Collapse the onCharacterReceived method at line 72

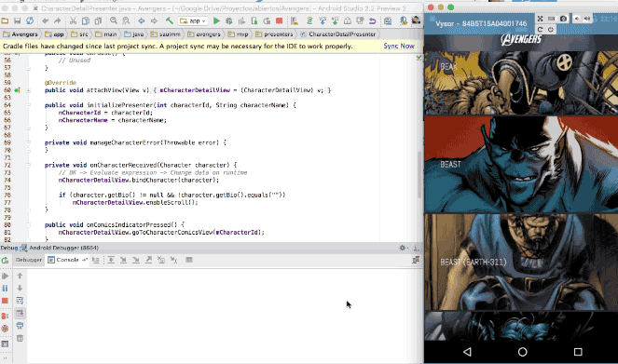point(28,166)
